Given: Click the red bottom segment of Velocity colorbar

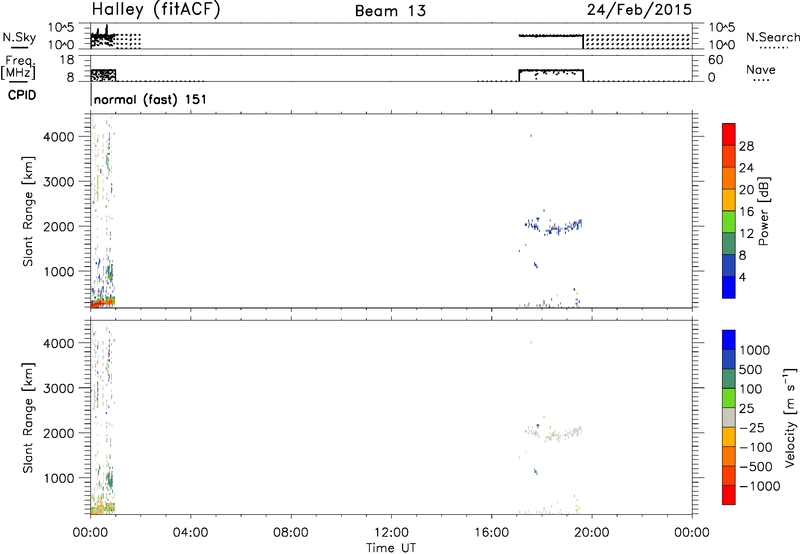Looking at the screenshot, I should 729,495.
